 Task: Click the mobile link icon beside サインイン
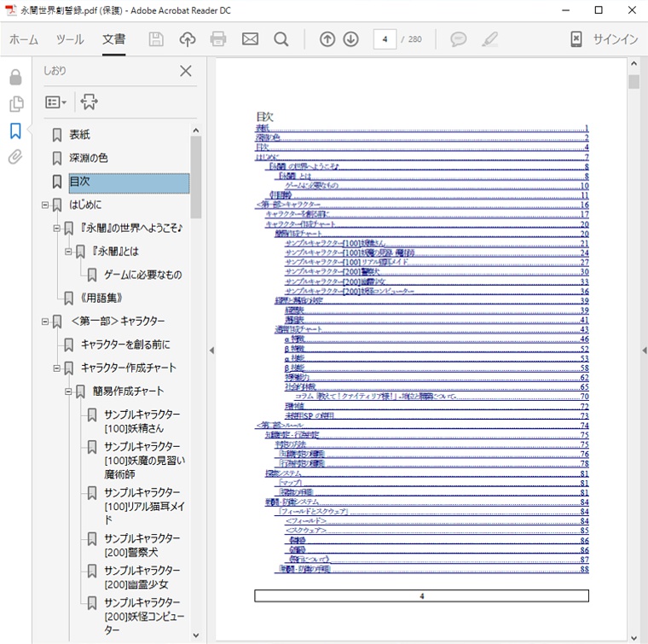point(576,39)
